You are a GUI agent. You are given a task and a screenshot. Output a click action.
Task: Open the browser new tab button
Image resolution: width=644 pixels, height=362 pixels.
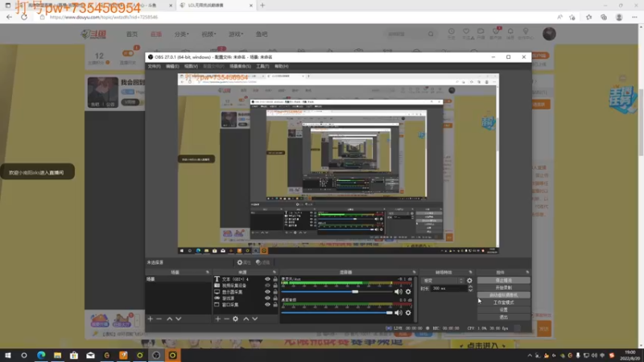(x=262, y=6)
